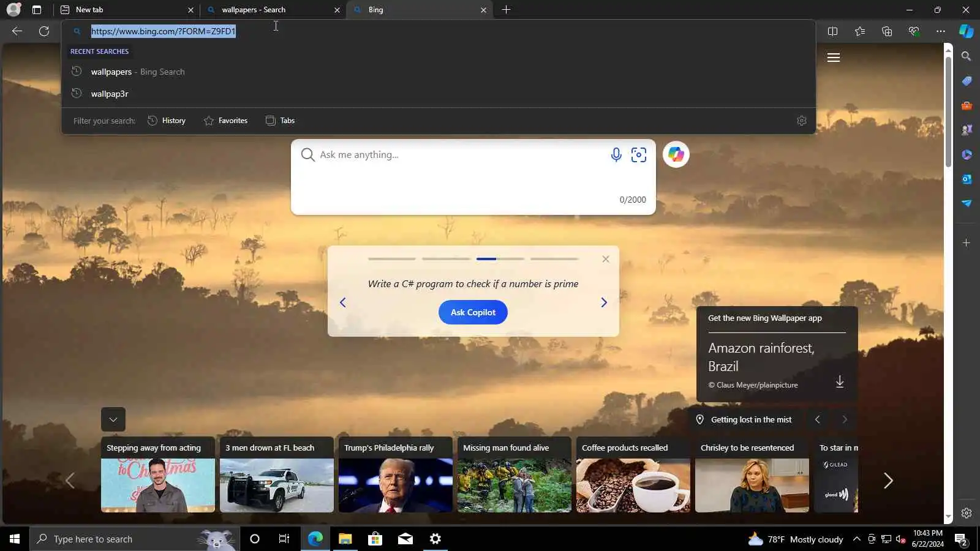Show hidden system tray icons
Image resolution: width=980 pixels, height=551 pixels.
coord(857,539)
